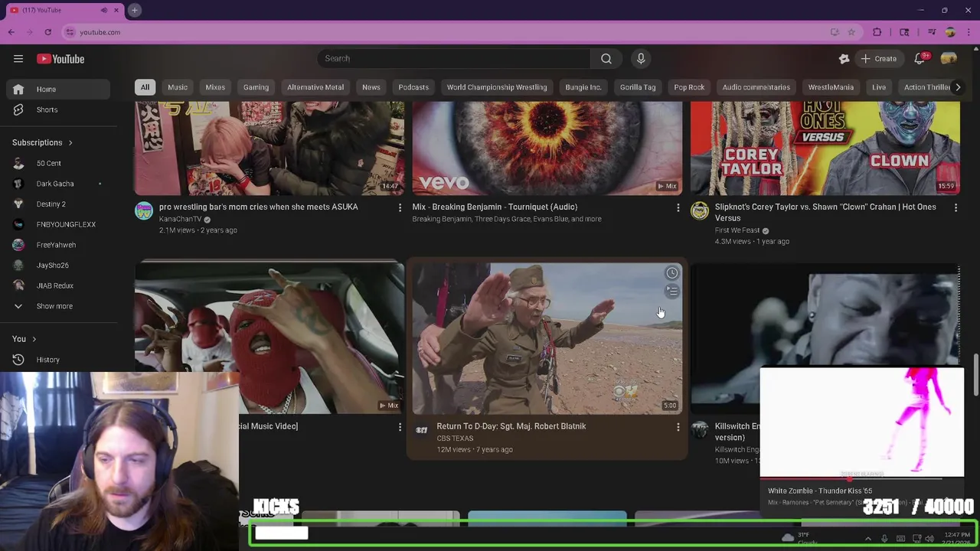
Task: Open the YouTube hamburger guide menu
Action: 18,59
